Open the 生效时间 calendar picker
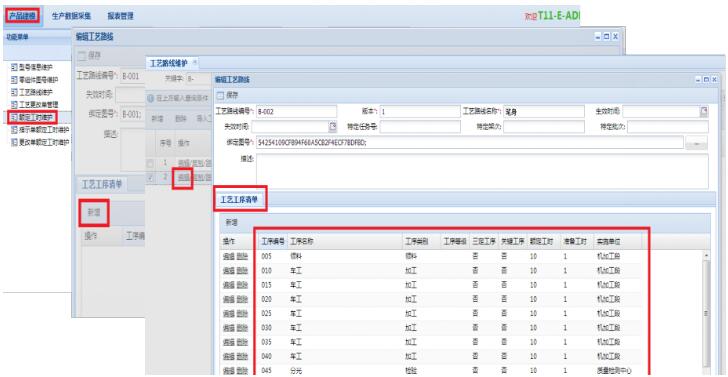 (704, 111)
